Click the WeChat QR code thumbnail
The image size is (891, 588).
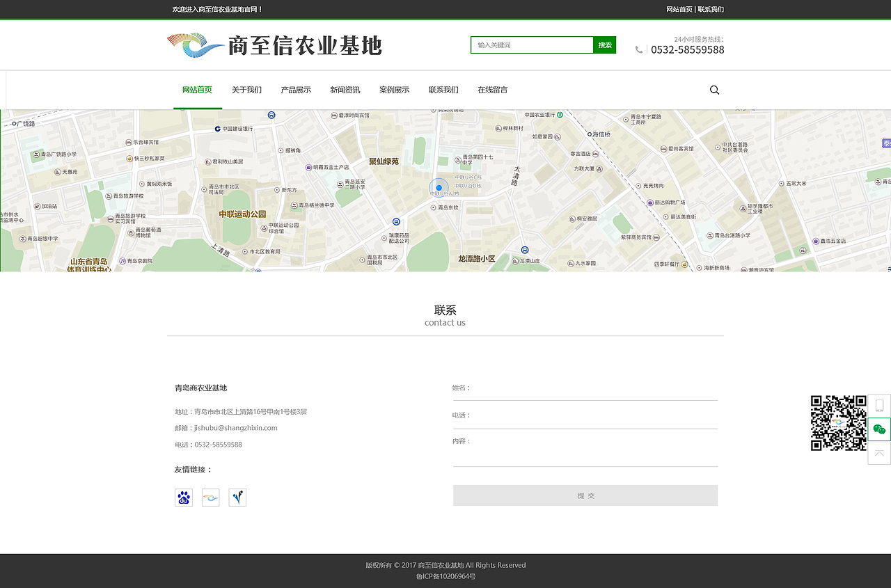838,422
